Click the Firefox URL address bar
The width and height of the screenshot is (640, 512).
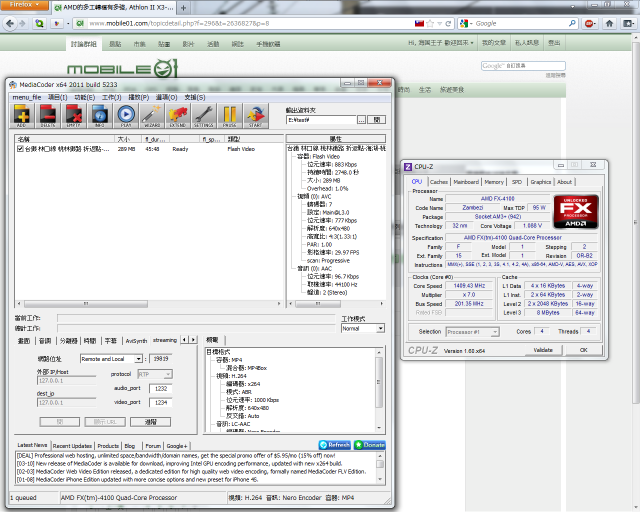point(249,24)
